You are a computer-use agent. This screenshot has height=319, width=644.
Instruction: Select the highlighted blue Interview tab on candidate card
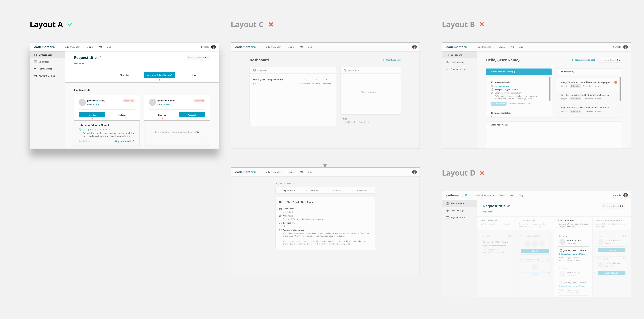tap(92, 115)
